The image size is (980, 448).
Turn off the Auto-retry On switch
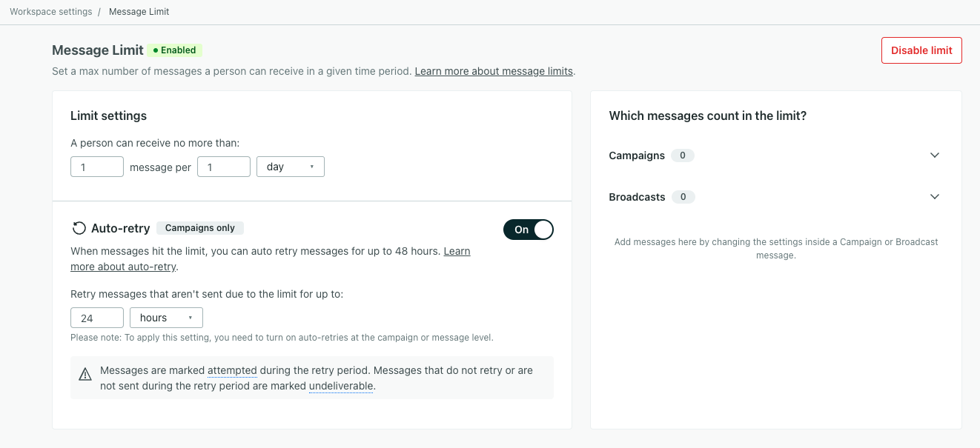click(x=529, y=230)
